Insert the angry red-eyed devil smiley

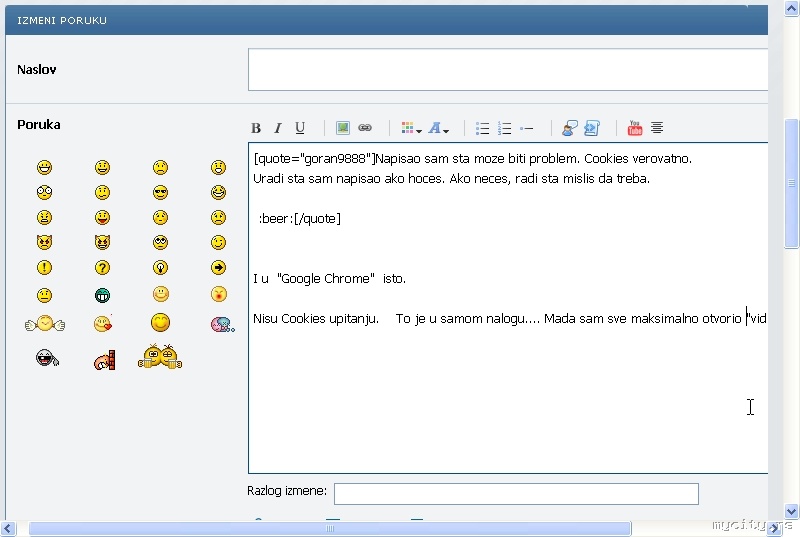coord(44,242)
